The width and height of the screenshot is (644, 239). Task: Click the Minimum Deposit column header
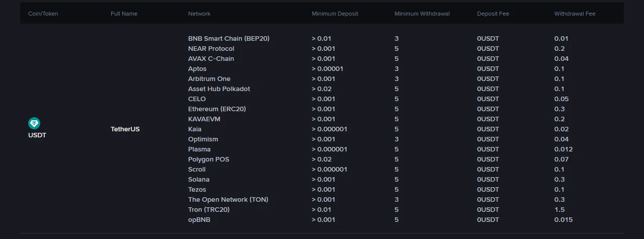point(335,14)
